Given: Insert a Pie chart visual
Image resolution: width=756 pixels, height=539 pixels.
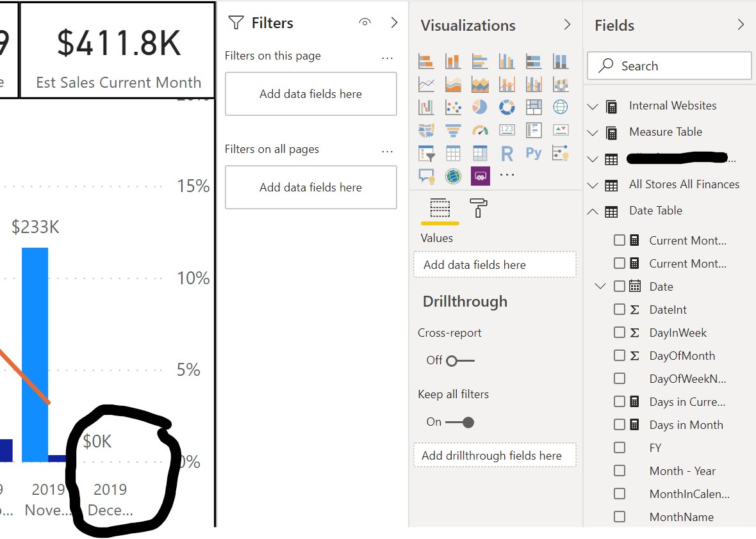Looking at the screenshot, I should (480, 107).
